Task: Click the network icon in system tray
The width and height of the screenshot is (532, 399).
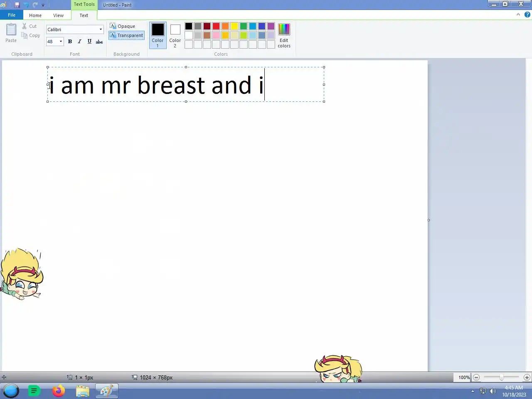Action: [x=483, y=391]
